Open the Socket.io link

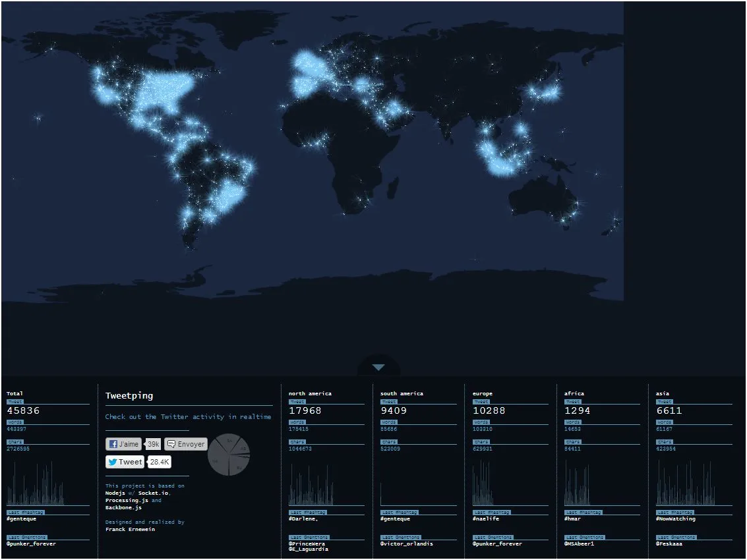point(153,493)
